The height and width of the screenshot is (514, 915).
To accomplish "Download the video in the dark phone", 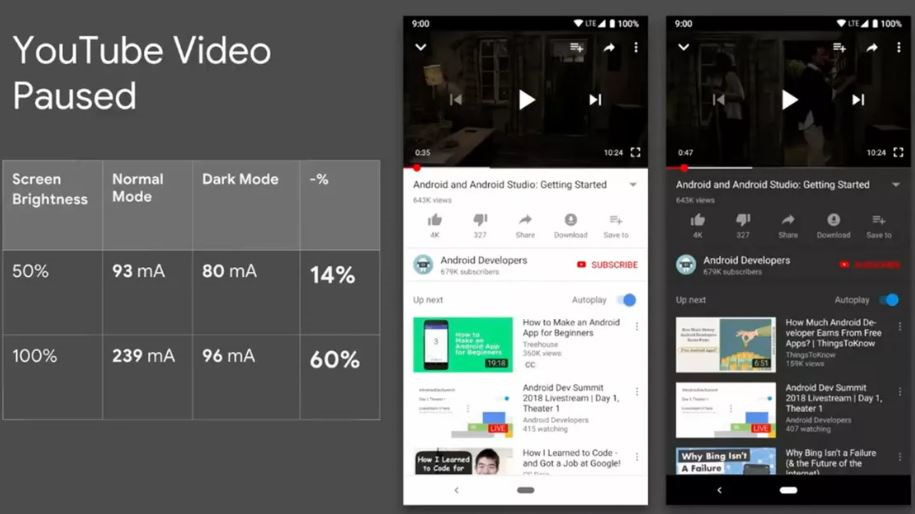I will (x=833, y=225).
